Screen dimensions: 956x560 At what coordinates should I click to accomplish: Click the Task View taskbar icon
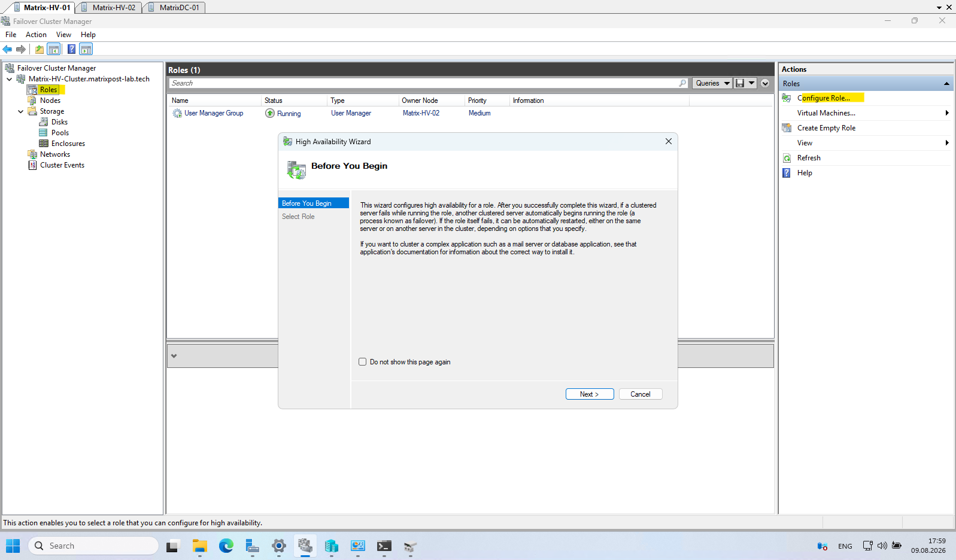[172, 546]
